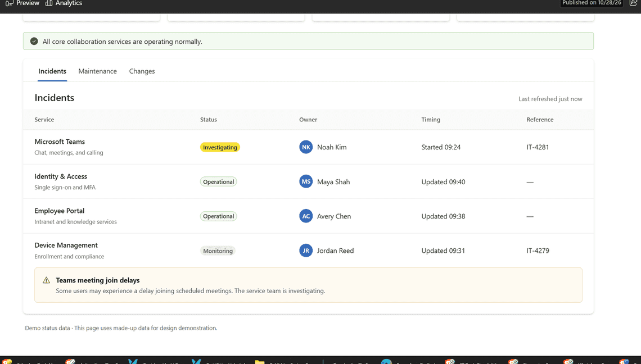
Task: Click the Incidents section heading
Action: 55,98
